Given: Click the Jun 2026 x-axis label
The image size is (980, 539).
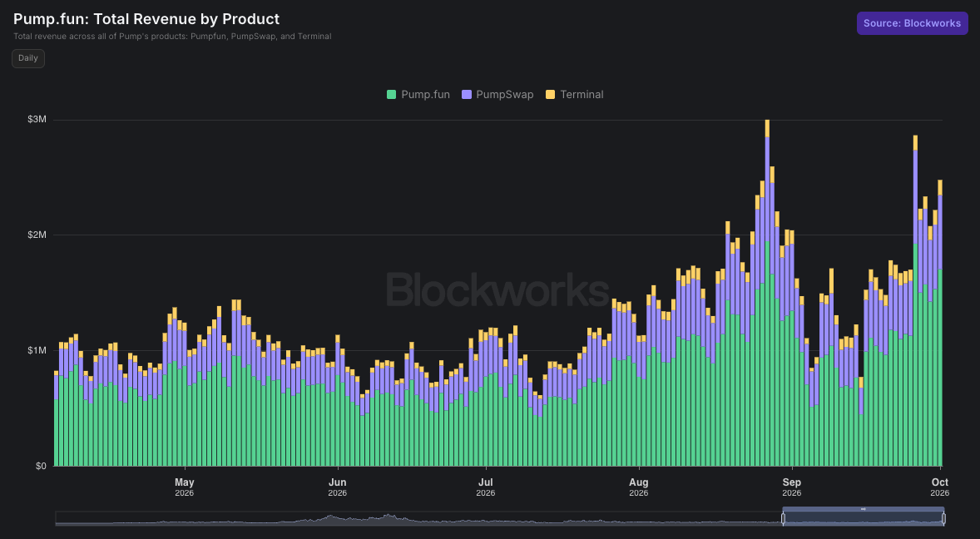Looking at the screenshot, I should 338,487.
